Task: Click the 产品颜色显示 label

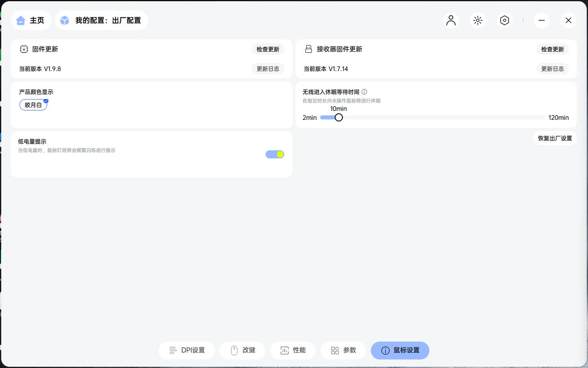Action: click(36, 92)
